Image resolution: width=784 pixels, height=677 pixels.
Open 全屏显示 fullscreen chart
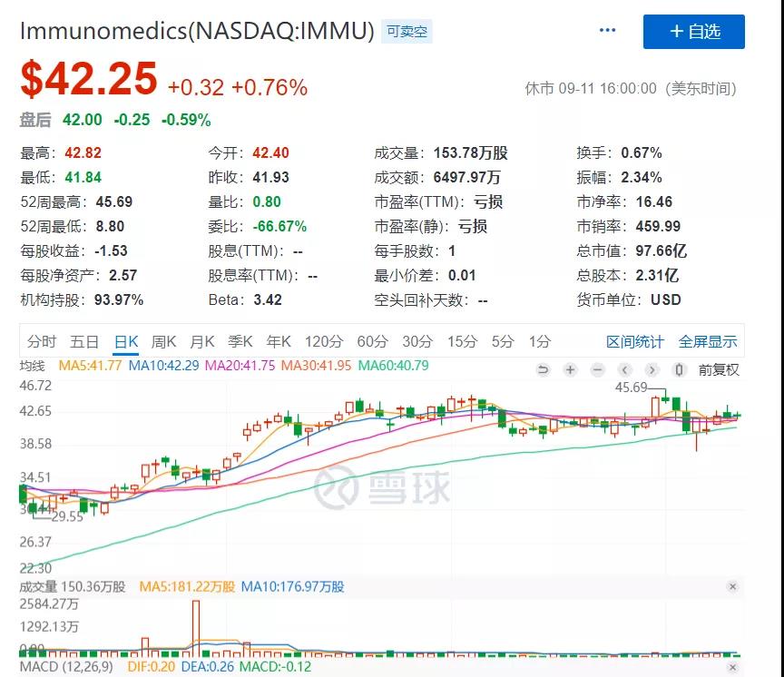click(708, 341)
